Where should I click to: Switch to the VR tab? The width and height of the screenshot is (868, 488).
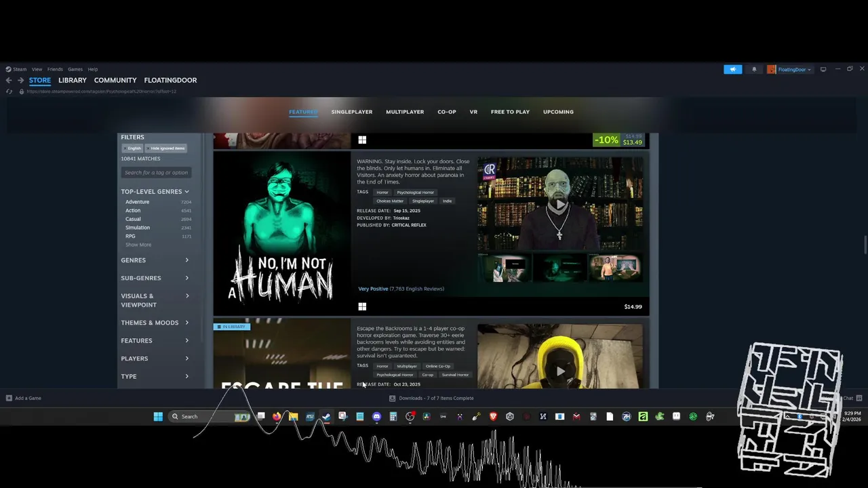(473, 112)
